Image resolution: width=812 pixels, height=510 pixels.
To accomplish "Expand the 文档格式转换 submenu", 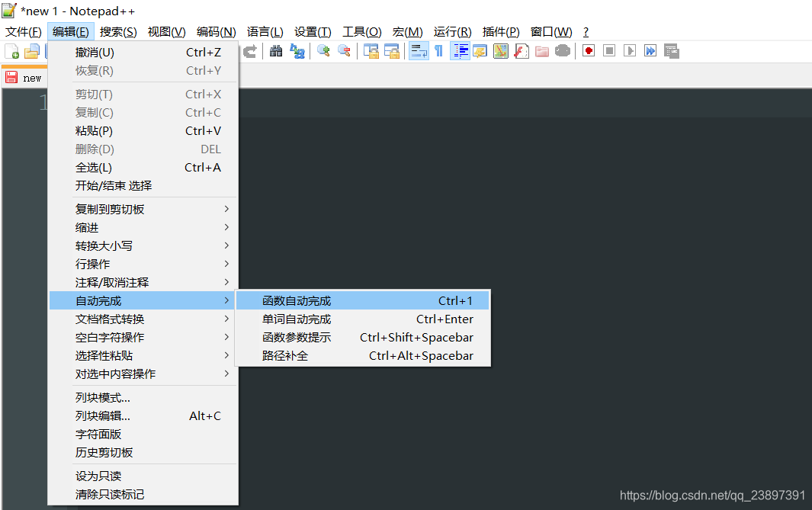I will click(x=143, y=319).
